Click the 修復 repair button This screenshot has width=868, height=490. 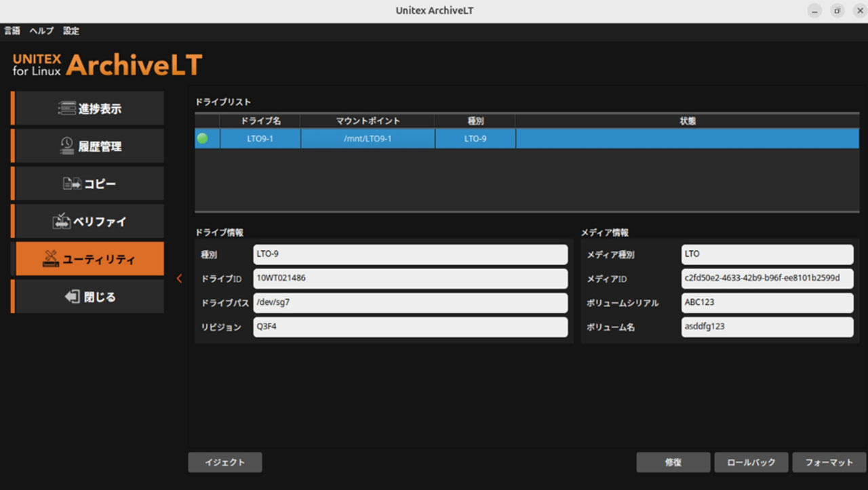coord(673,462)
